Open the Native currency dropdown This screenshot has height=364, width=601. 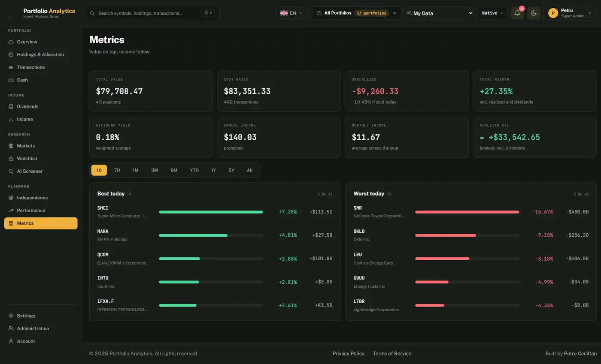pyautogui.click(x=492, y=13)
